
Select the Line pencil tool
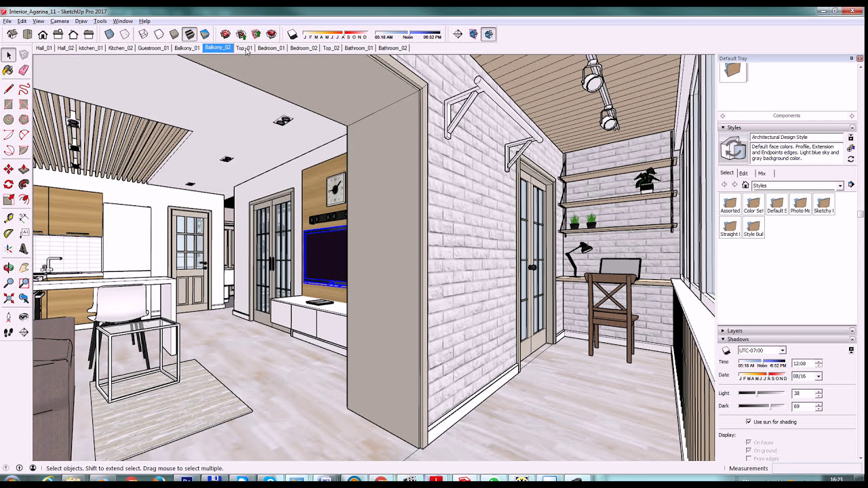[x=8, y=89]
